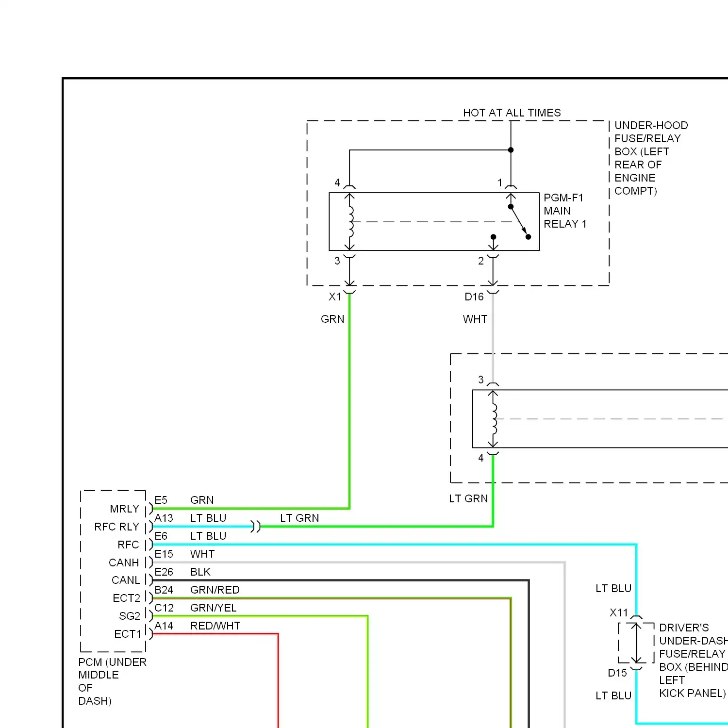Select the DRIVER'S UNDER-DASH FUSE/RELAY BOX label

coord(693,660)
